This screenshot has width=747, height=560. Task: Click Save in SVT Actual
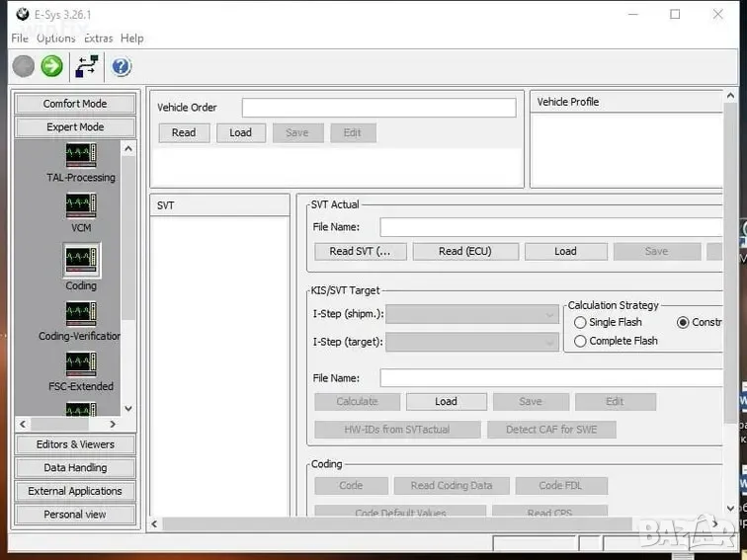pyautogui.click(x=657, y=252)
